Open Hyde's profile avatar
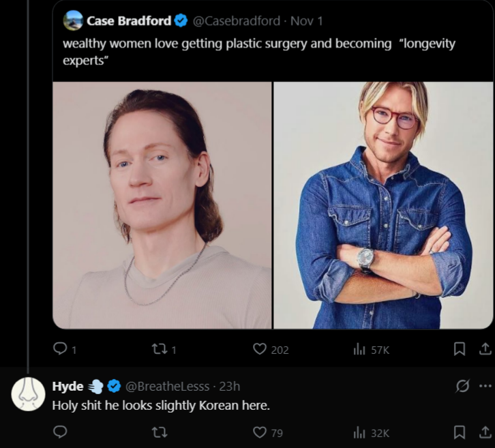The height and width of the screenshot is (448, 495). (x=29, y=393)
